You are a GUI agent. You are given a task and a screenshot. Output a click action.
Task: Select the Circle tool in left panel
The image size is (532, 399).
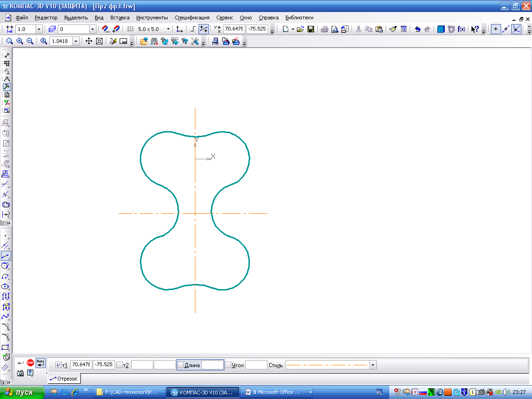click(6, 266)
